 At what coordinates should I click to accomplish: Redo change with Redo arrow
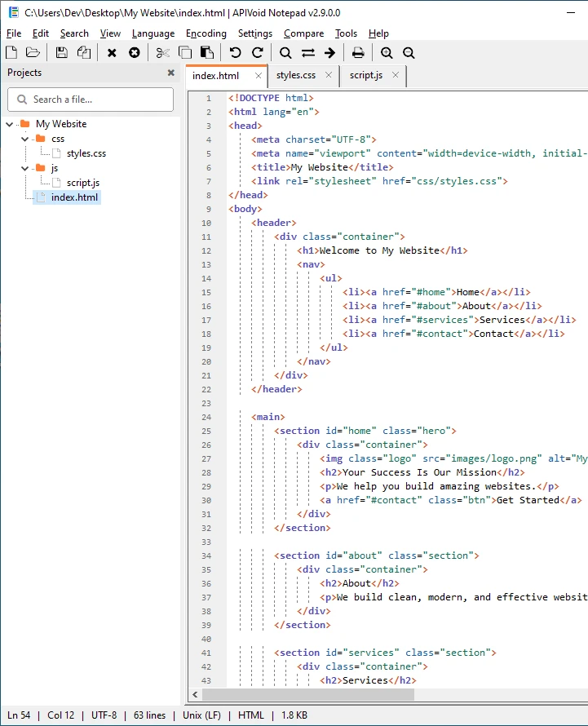(x=258, y=53)
